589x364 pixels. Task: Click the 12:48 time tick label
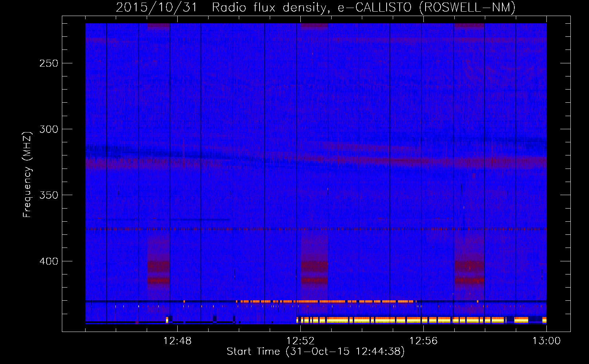pyautogui.click(x=177, y=341)
